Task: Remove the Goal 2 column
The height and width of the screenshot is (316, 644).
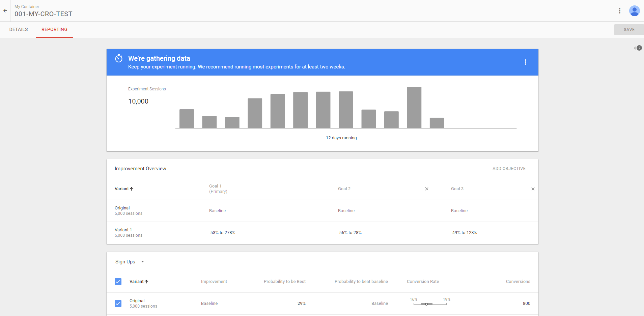Action: pyautogui.click(x=426, y=189)
